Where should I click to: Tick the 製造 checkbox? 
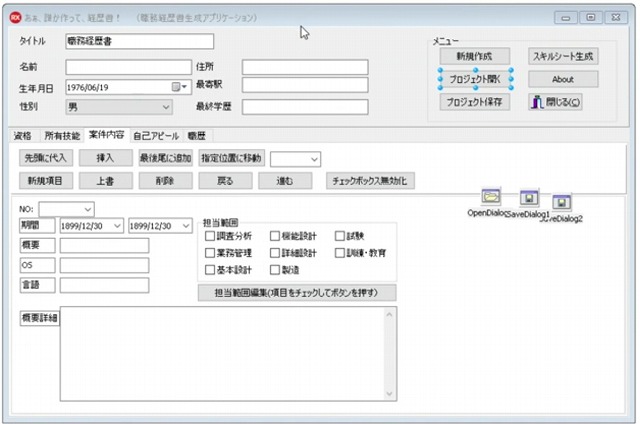click(275, 270)
